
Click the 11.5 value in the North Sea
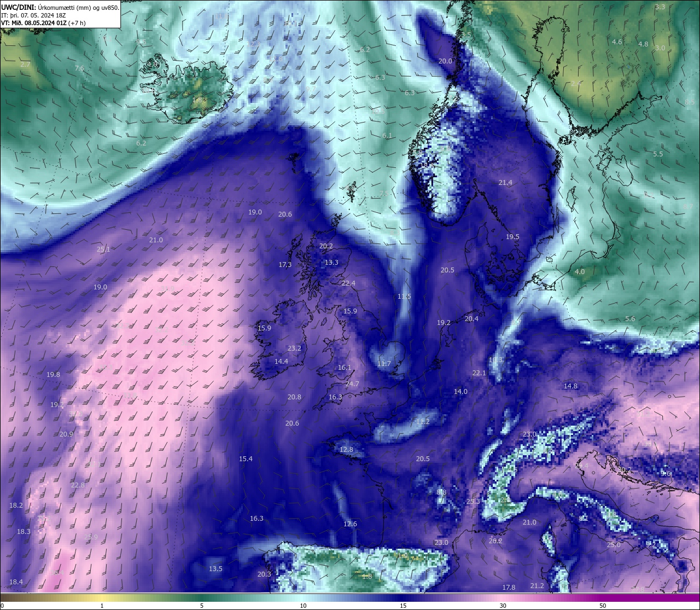tap(404, 296)
